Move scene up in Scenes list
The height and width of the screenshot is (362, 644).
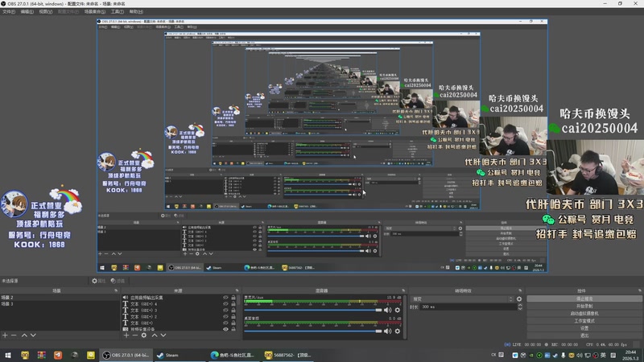(x=24, y=335)
